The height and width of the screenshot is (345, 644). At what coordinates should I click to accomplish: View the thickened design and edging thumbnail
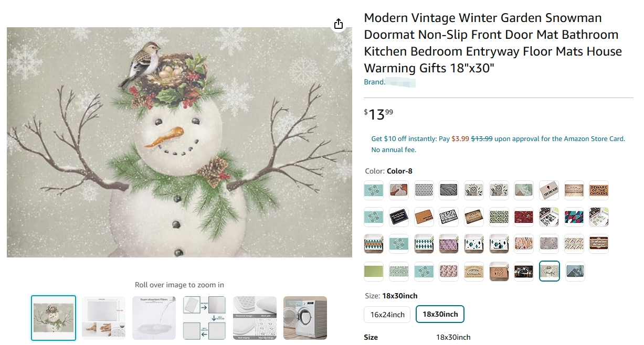pos(255,318)
